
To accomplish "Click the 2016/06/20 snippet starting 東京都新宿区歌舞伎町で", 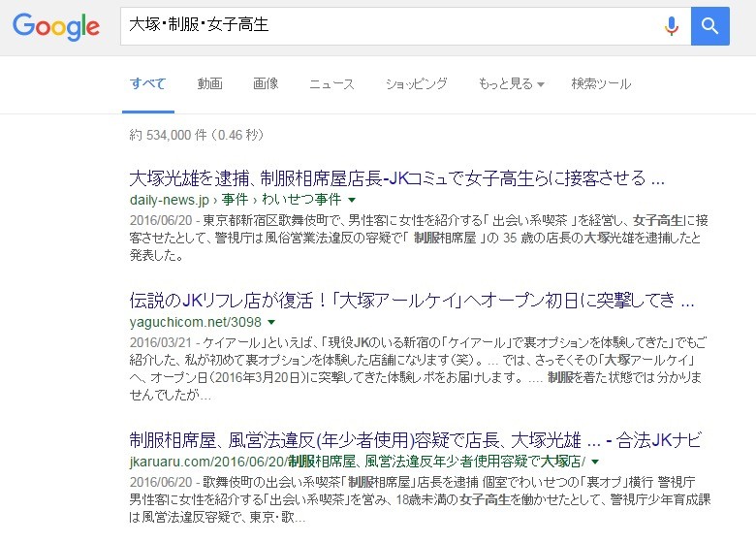I will click(419, 238).
